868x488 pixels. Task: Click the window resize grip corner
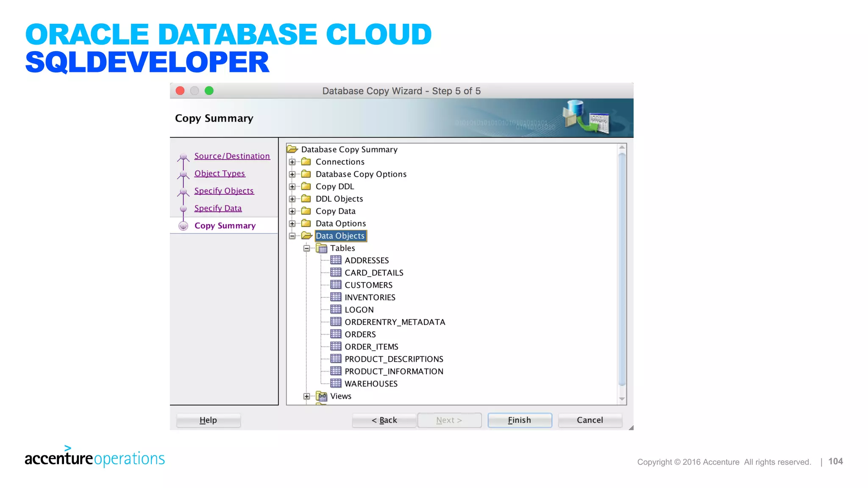click(631, 427)
